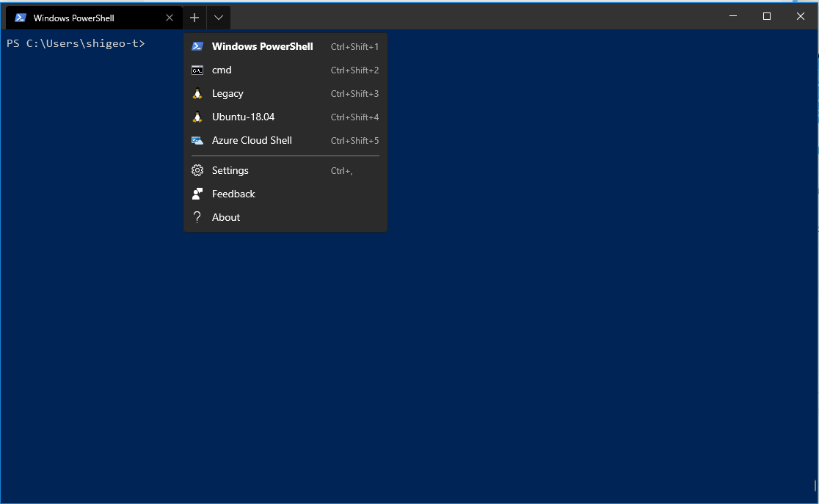The height and width of the screenshot is (504, 819).
Task: Launch the Legacy profile
Action: 285,93
